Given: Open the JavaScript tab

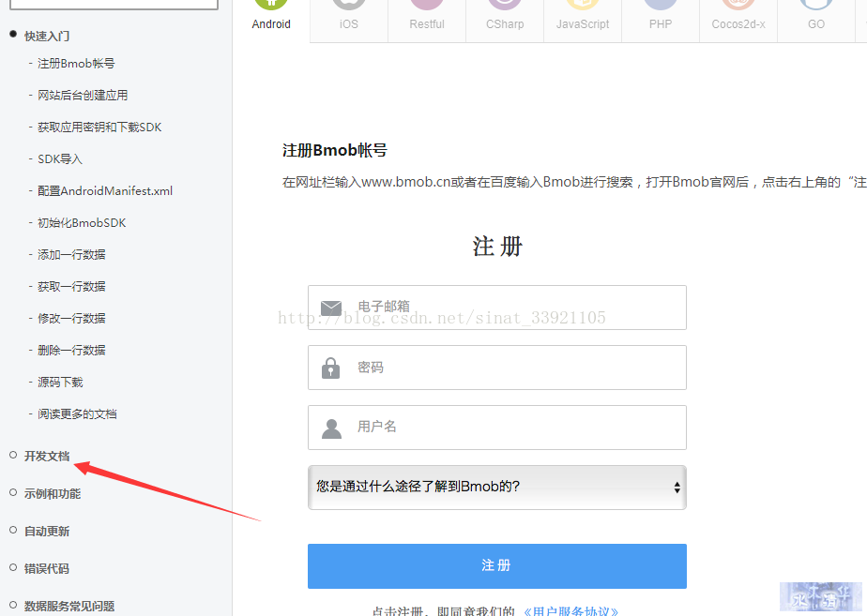Looking at the screenshot, I should [x=583, y=20].
